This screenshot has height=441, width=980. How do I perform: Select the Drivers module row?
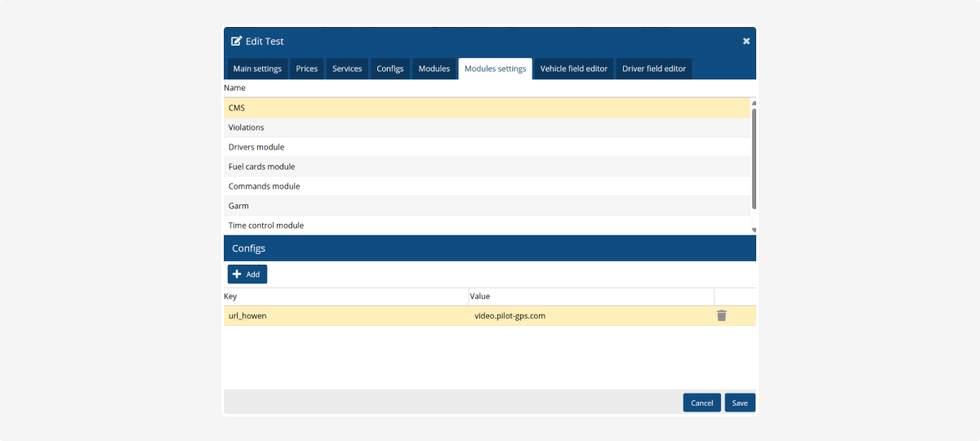click(487, 147)
